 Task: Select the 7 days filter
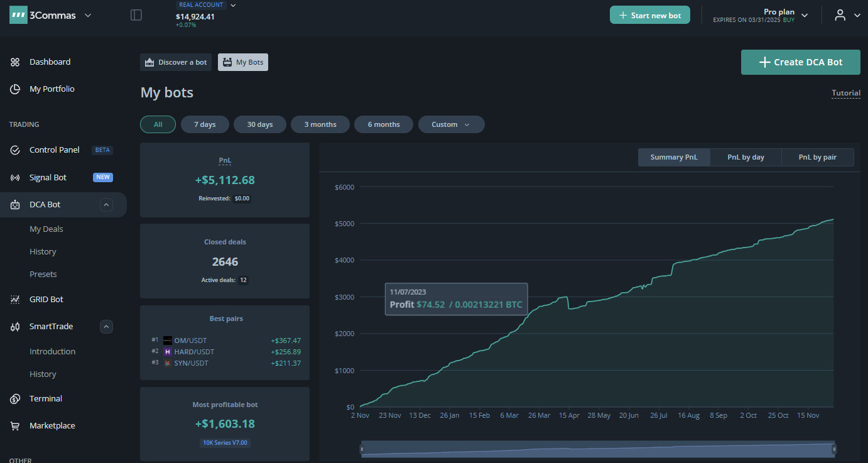(x=205, y=124)
